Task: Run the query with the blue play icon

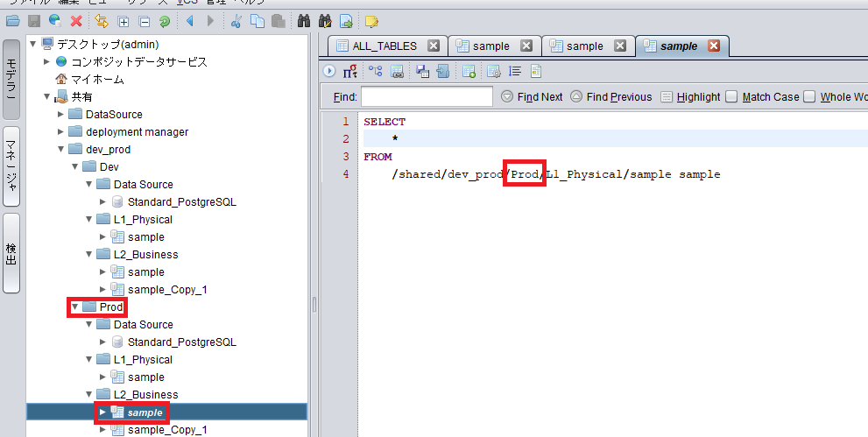Action: [329, 71]
